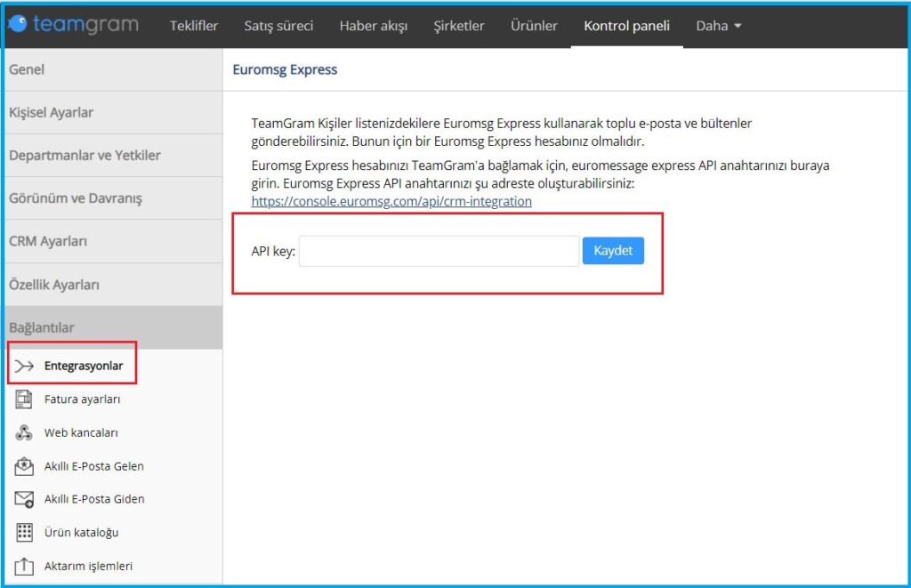Open the Kontrol paneli tab
Viewport: 911px width, 588px height.
pyautogui.click(x=626, y=26)
